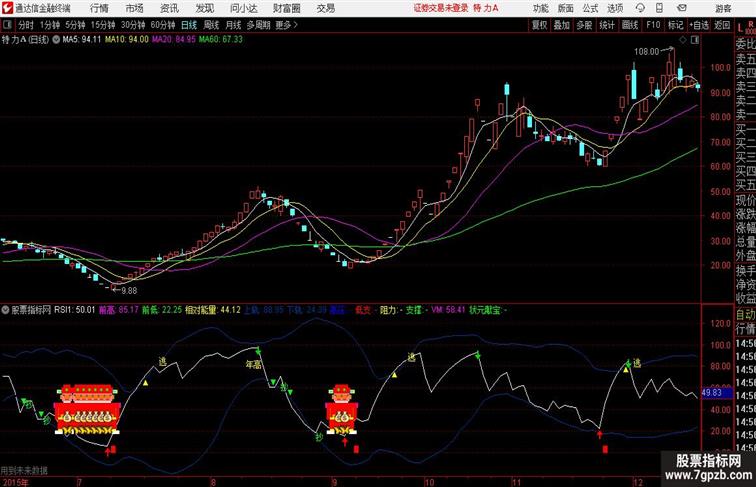Switch to 分时 chart tab
The image size is (756, 487).
coord(26,25)
